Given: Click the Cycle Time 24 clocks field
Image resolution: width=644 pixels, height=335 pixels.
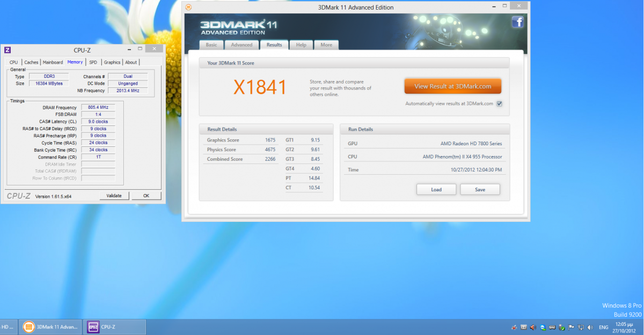Looking at the screenshot, I should 98,143.
